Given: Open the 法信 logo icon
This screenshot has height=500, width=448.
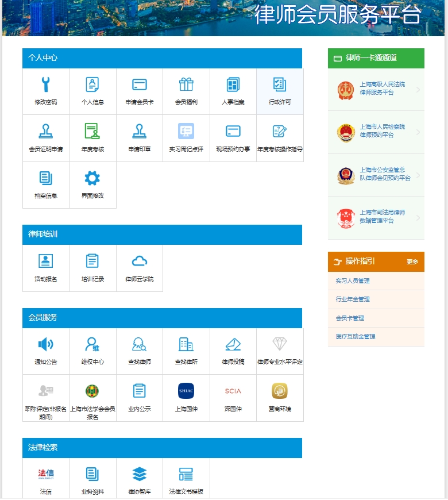Looking at the screenshot, I should [45, 474].
